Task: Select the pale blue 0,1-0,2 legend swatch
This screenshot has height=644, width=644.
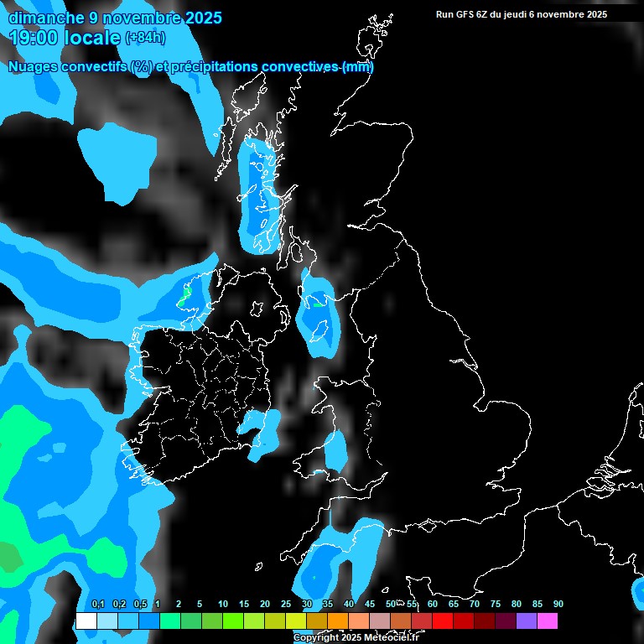Action: coord(107,621)
